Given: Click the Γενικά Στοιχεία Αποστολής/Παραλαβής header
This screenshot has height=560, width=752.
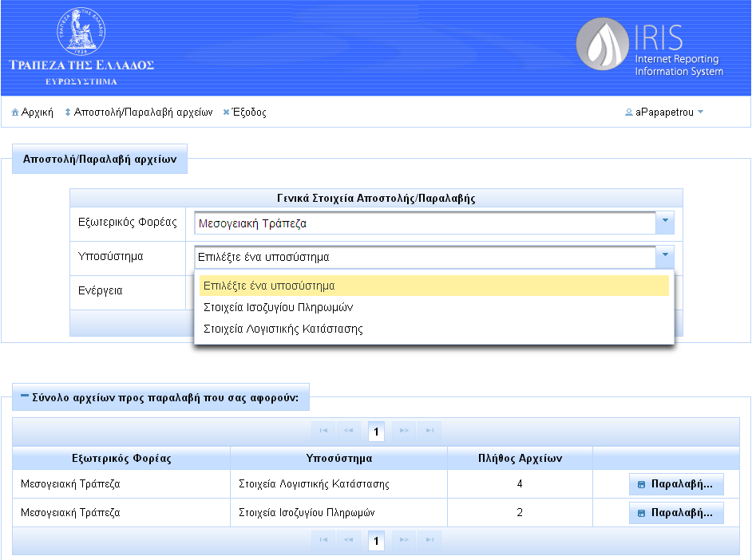Looking at the screenshot, I should pyautogui.click(x=377, y=199).
